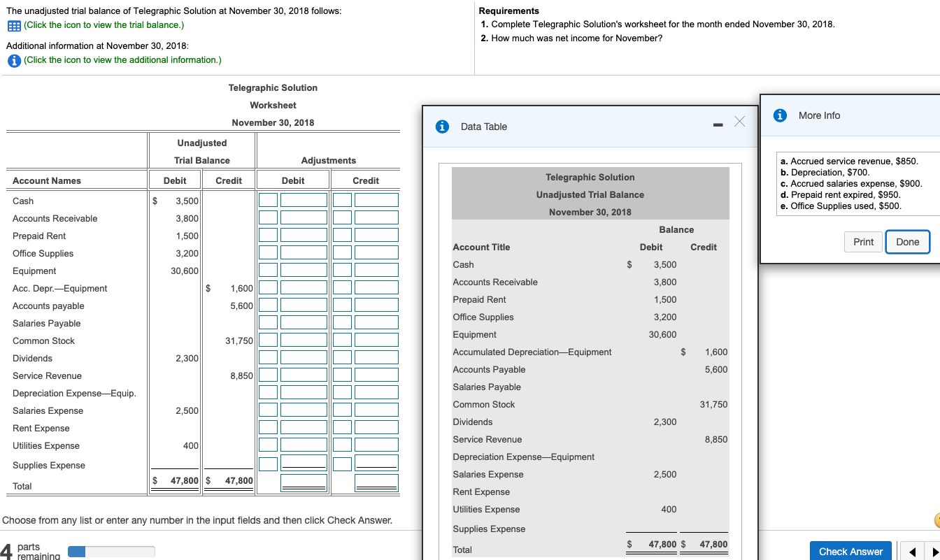Click 'a. Accrued service revenue, $850.' text
This screenshot has width=940, height=560.
849,161
